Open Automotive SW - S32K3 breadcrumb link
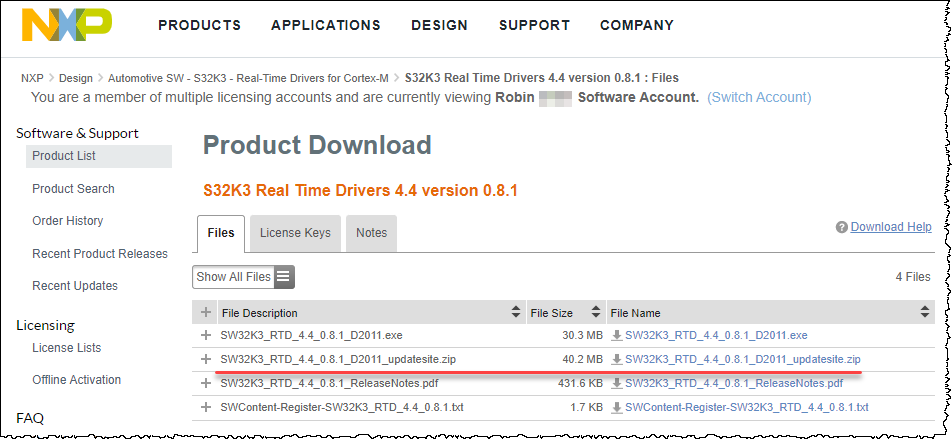 coord(247,78)
